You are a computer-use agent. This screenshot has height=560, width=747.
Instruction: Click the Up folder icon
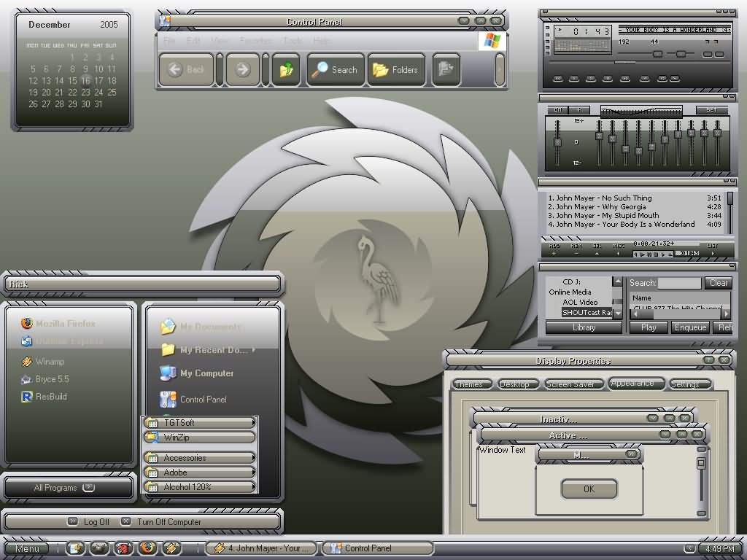[286, 69]
